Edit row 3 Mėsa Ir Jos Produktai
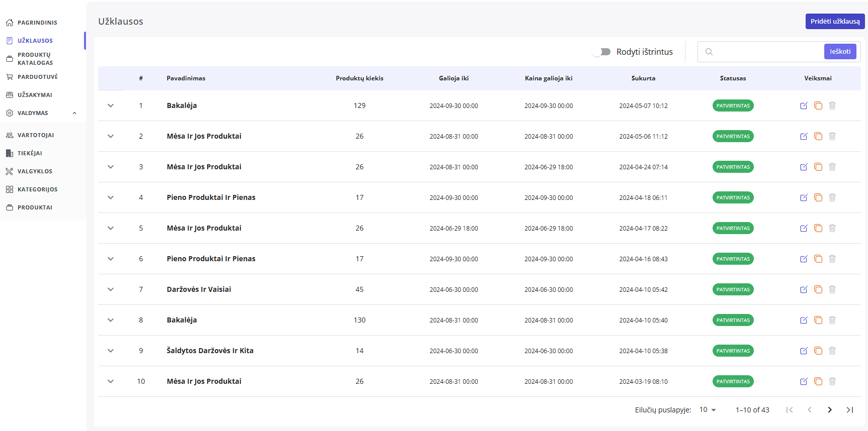The height and width of the screenshot is (431, 868). pos(804,167)
